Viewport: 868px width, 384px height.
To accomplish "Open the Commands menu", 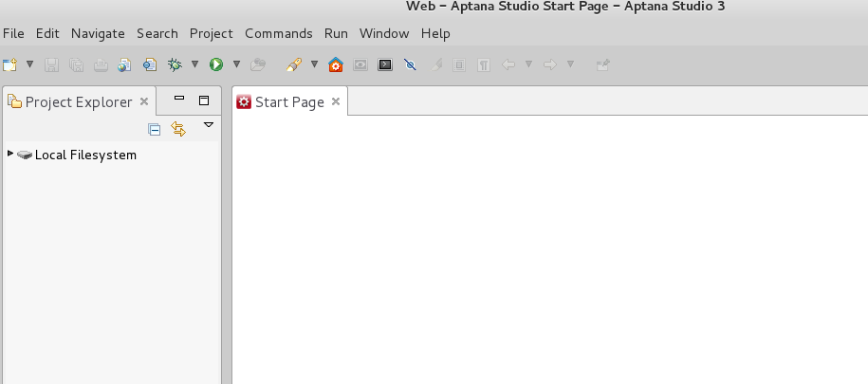I will [279, 34].
